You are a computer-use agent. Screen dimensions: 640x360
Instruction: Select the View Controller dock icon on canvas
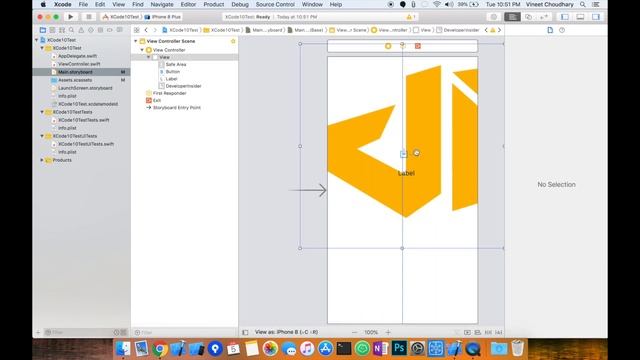[x=388, y=46]
